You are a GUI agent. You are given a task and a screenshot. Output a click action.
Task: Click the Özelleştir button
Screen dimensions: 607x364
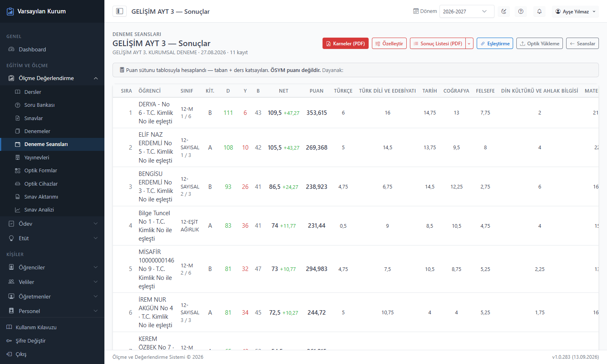tap(389, 43)
